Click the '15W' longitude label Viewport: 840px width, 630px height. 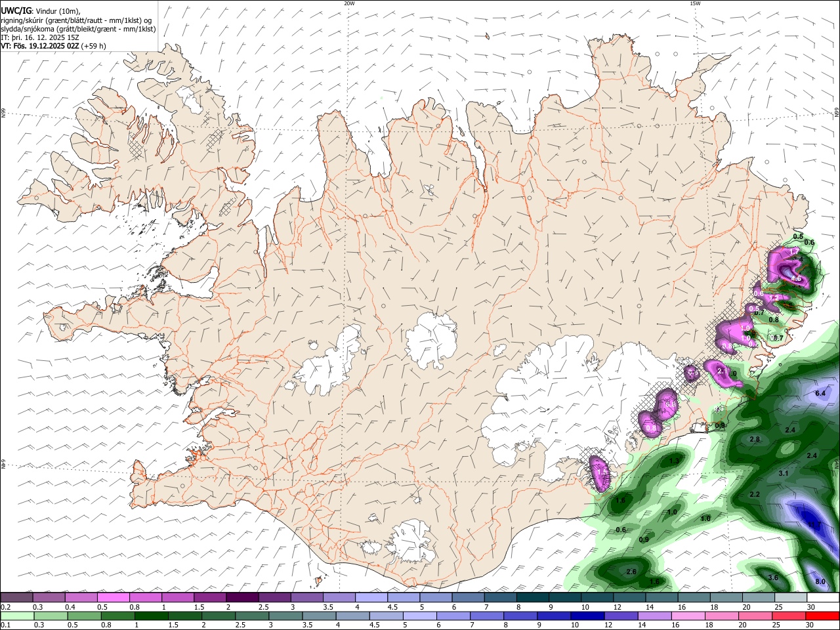click(695, 3)
